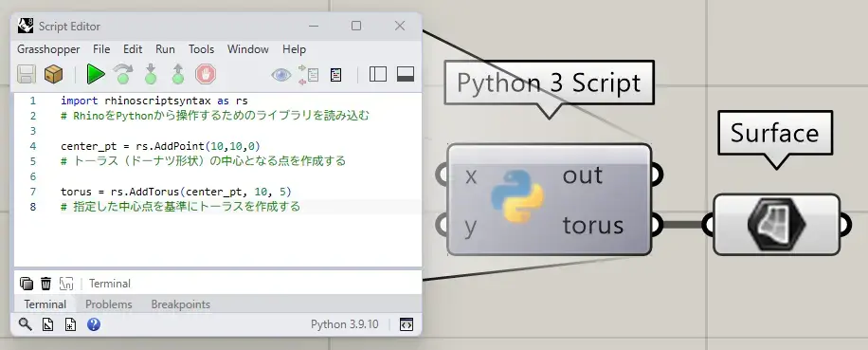Open the Window menu
Viewport: 868px width, 350px height.
pos(248,49)
